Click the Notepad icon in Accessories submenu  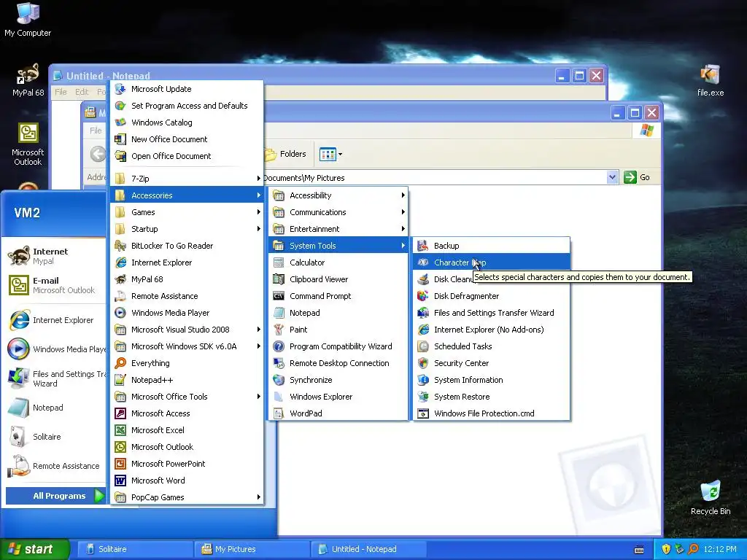pos(279,313)
